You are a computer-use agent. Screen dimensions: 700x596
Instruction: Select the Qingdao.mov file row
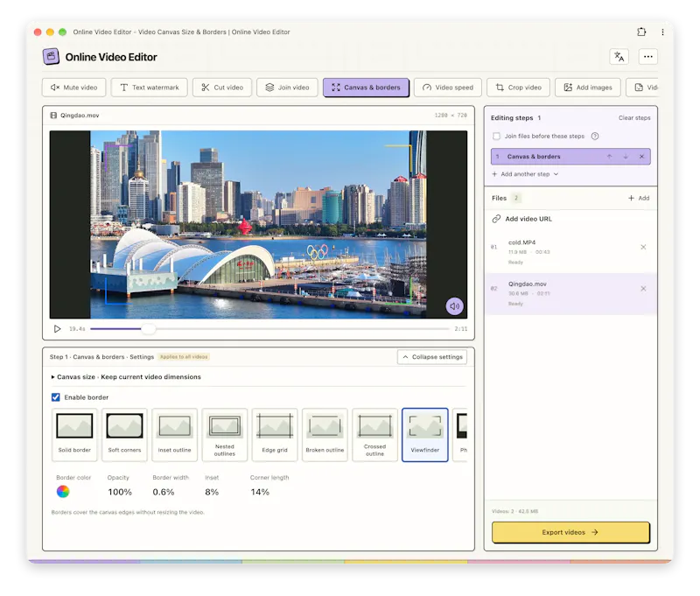570,294
